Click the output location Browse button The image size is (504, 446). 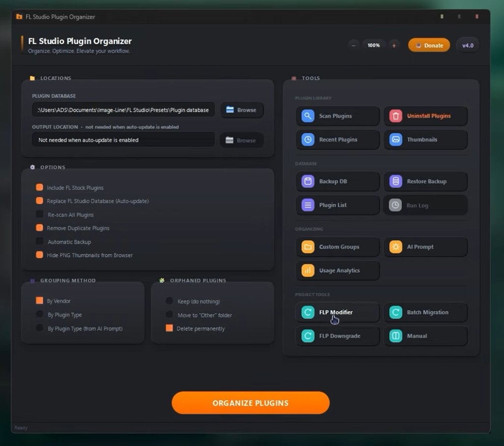point(242,140)
